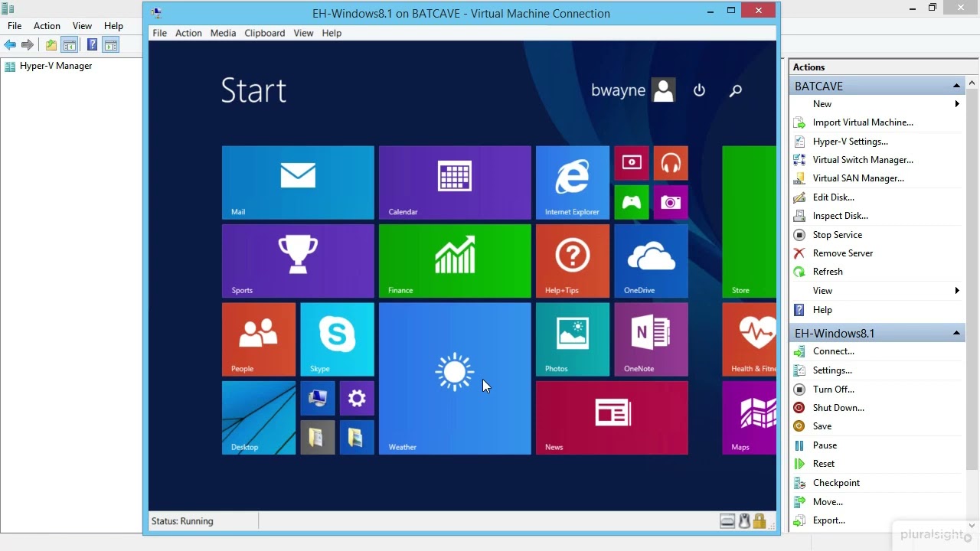Open the Desktop tile

point(259,418)
